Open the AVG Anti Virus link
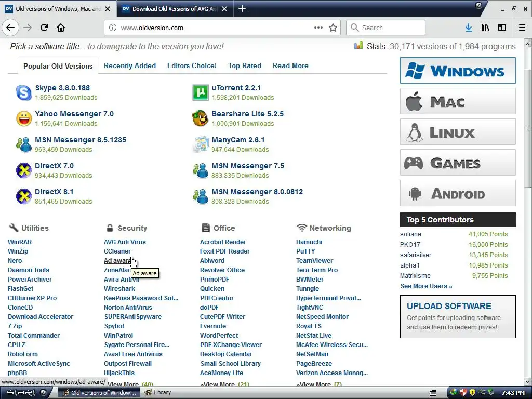 pos(125,242)
